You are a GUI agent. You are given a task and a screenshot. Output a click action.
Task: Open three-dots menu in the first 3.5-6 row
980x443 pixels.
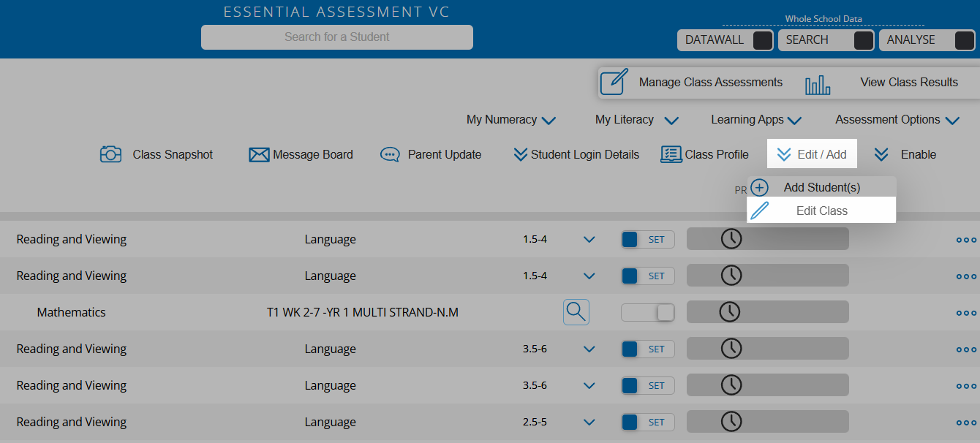pos(966,349)
